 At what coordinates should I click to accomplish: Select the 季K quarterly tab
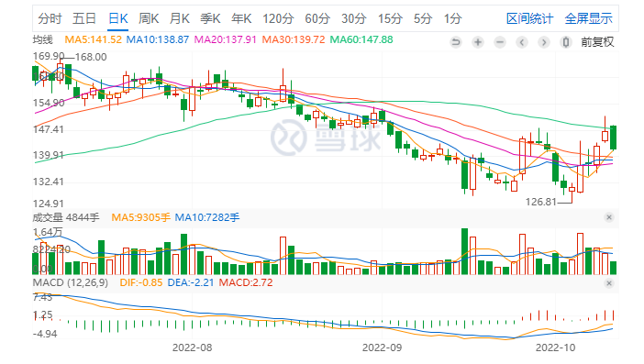pyautogui.click(x=210, y=18)
